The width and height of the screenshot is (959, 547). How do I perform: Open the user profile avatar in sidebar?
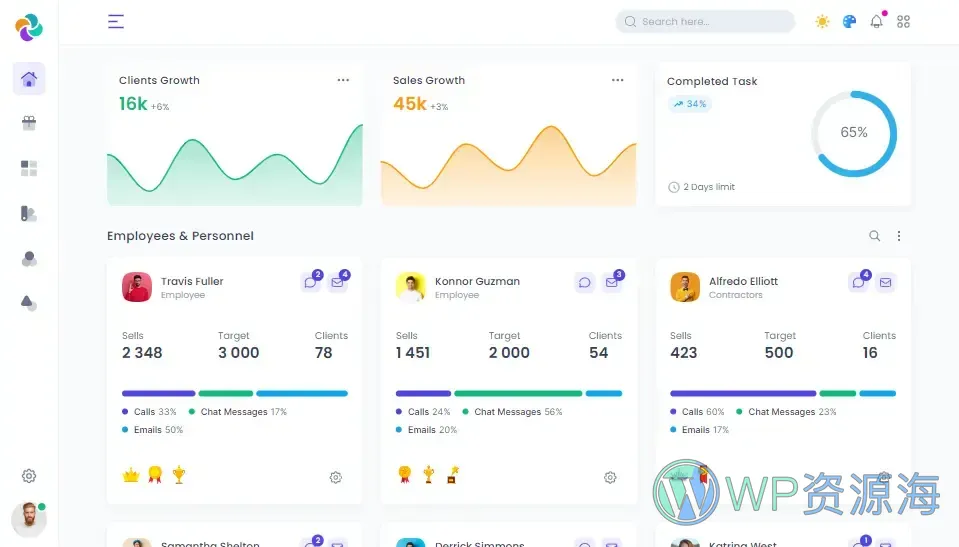coord(28,518)
